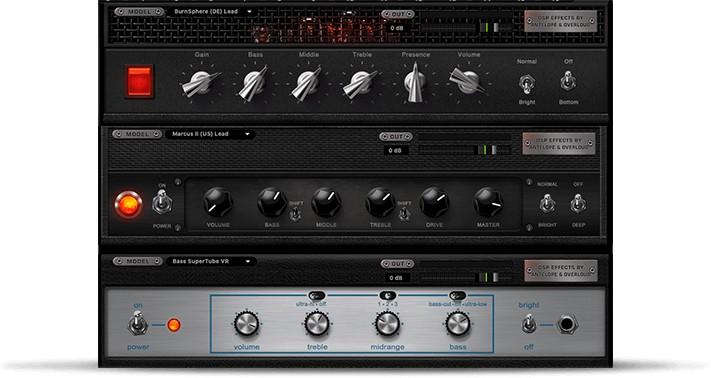Image resolution: width=711 pixels, height=378 pixels.
Task: Click the 0 dB output field on Marcus II amp
Action: point(395,150)
